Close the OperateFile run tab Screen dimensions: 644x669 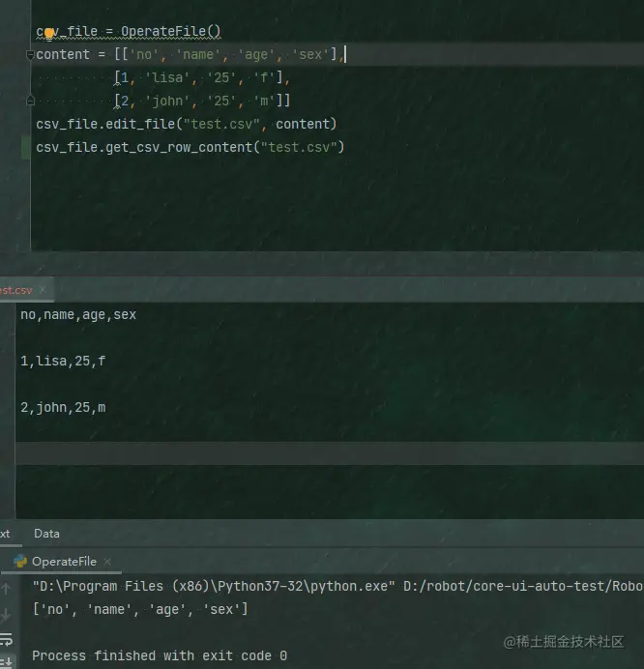click(107, 562)
